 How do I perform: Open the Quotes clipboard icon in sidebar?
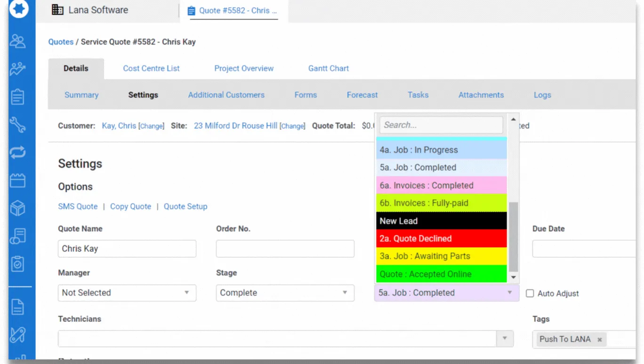tap(18, 97)
